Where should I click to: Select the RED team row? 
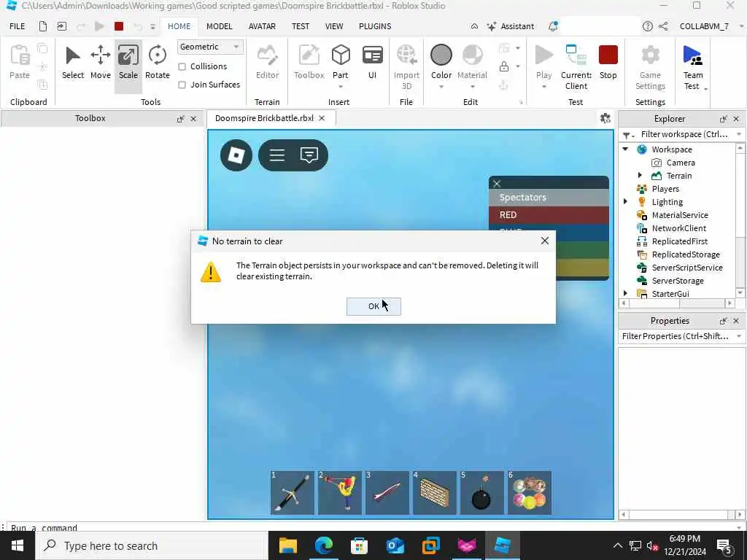pyautogui.click(x=549, y=215)
